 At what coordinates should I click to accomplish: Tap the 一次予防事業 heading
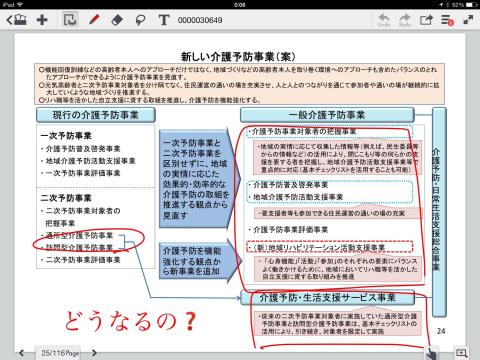click(66, 136)
